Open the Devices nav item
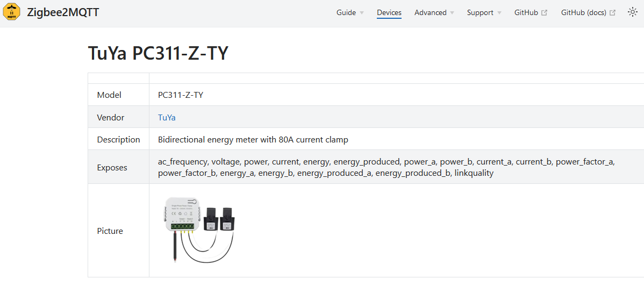Image resolution: width=644 pixels, height=300 pixels. click(389, 13)
